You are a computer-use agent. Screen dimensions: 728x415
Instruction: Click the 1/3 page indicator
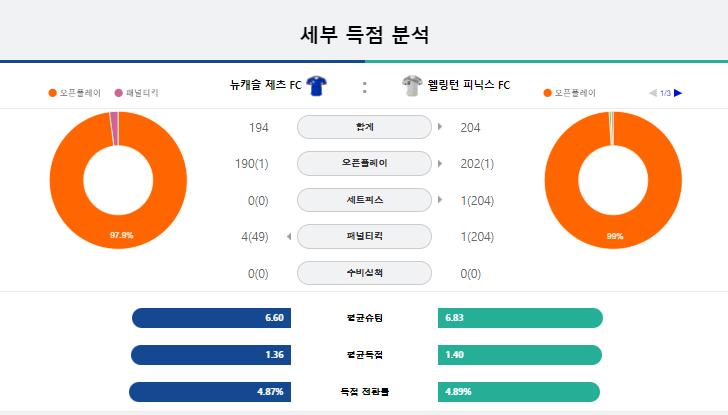coord(665,93)
